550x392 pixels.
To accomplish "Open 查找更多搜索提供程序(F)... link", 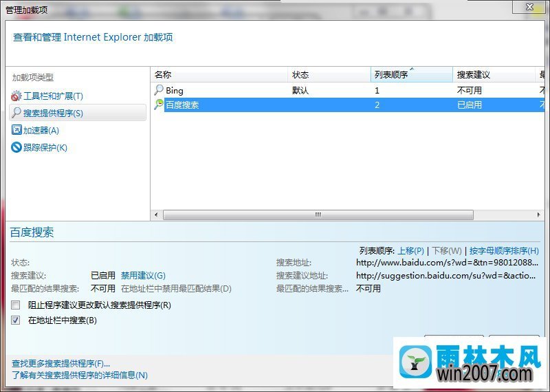I will coord(60,364).
